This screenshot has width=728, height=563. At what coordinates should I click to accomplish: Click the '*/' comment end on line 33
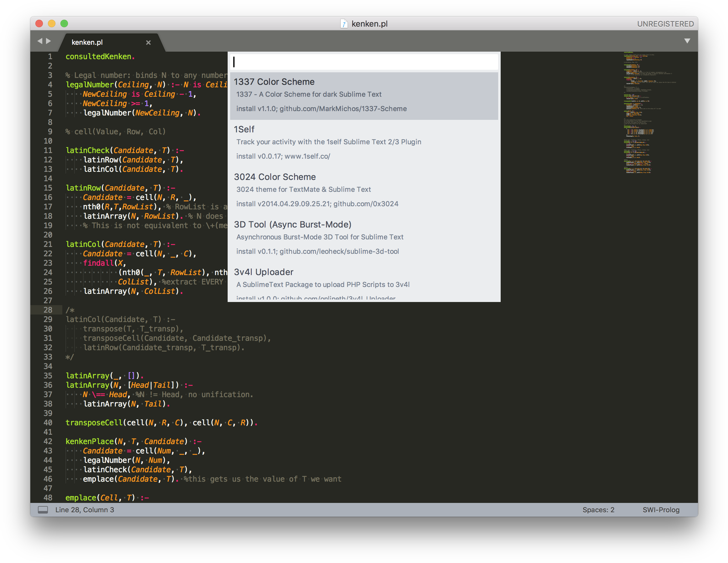click(70, 357)
